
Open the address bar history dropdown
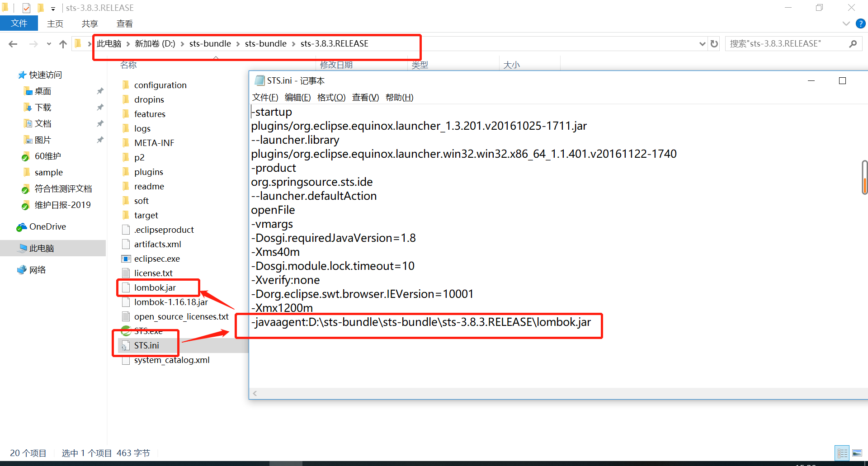[x=702, y=44]
